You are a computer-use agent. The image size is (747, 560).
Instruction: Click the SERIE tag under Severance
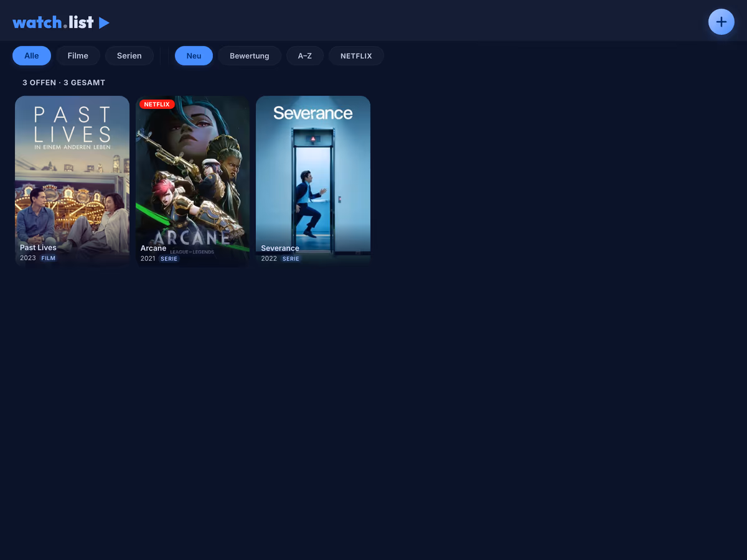[x=291, y=259]
